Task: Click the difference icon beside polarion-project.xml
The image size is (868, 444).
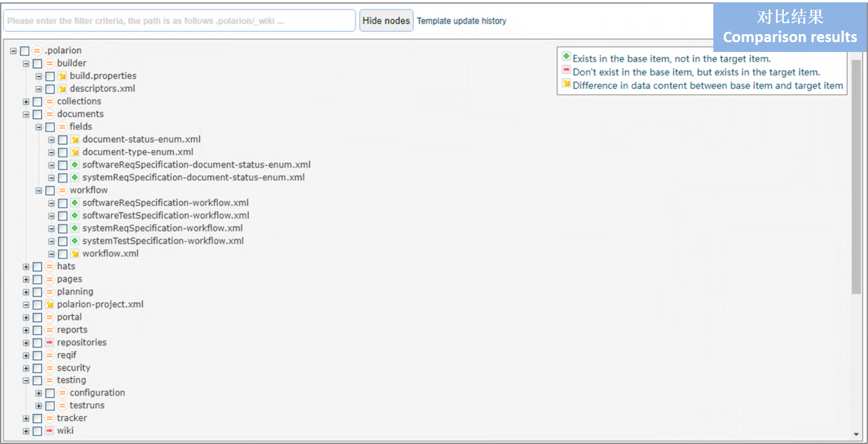Action: point(50,305)
